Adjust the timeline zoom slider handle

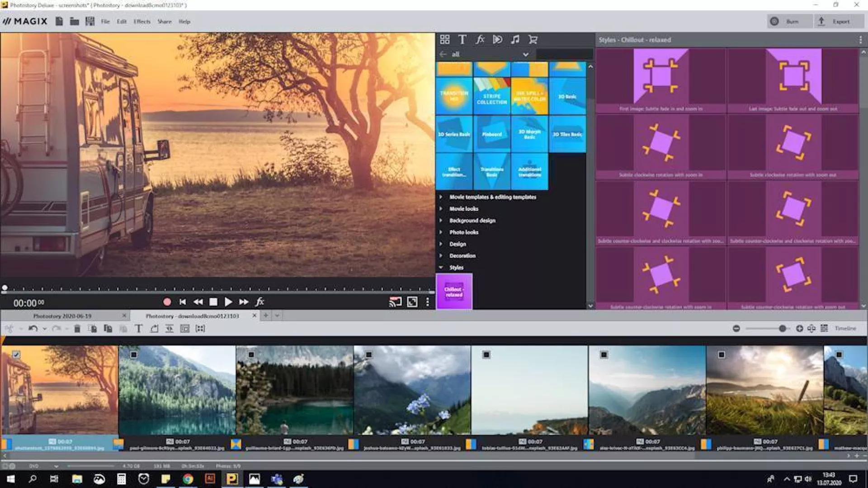pos(782,328)
